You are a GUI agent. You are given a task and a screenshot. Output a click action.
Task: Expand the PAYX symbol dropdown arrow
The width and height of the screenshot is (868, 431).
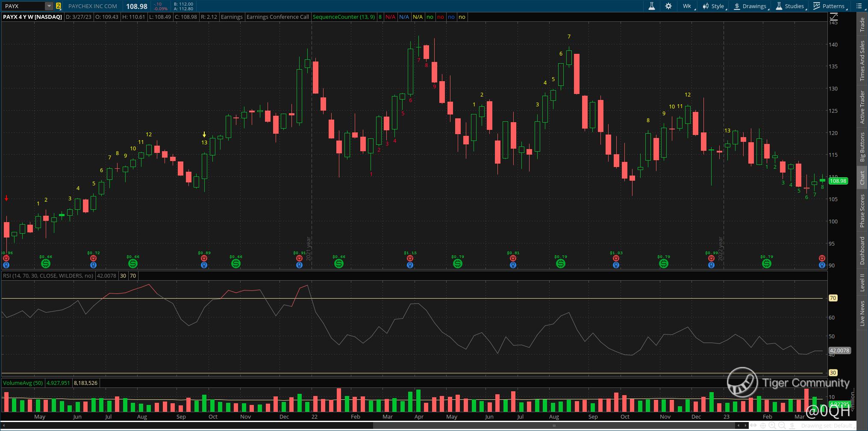49,6
